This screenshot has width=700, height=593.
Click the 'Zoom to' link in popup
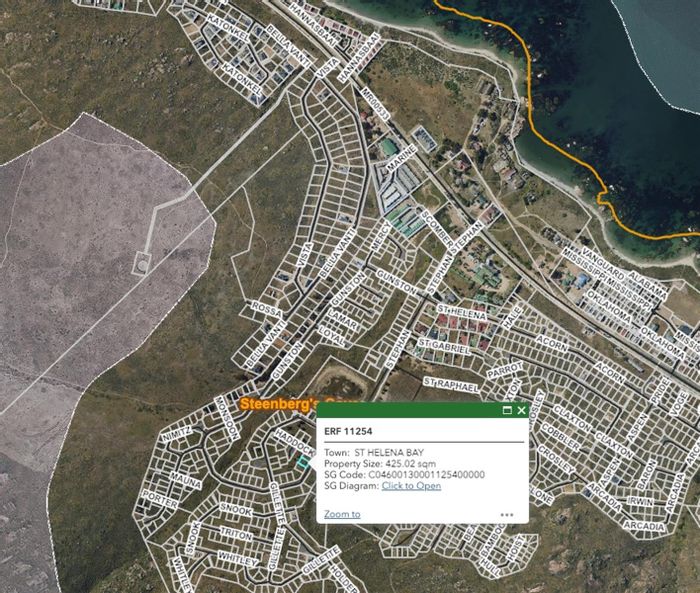click(x=342, y=514)
